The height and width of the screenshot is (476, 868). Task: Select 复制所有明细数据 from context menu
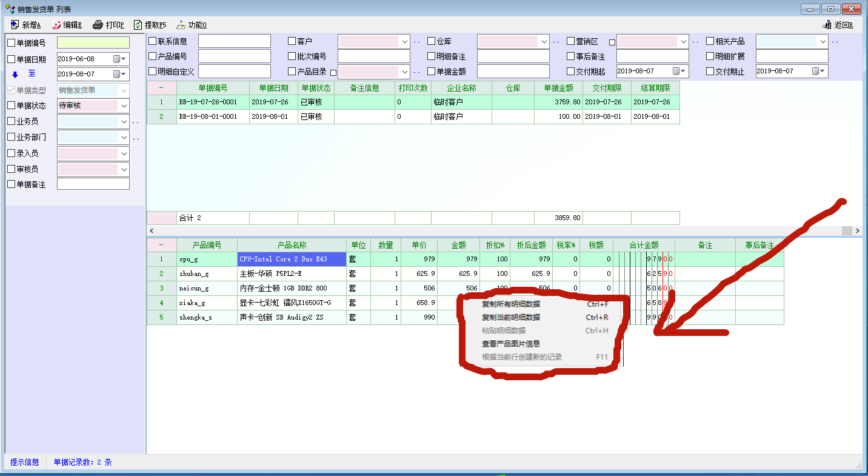(x=510, y=304)
